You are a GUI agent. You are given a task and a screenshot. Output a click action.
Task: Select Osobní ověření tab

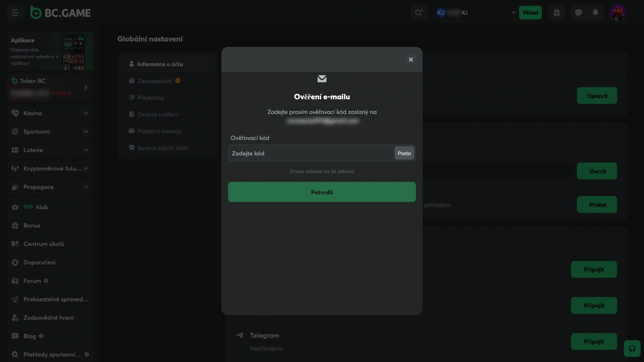pyautogui.click(x=168, y=114)
